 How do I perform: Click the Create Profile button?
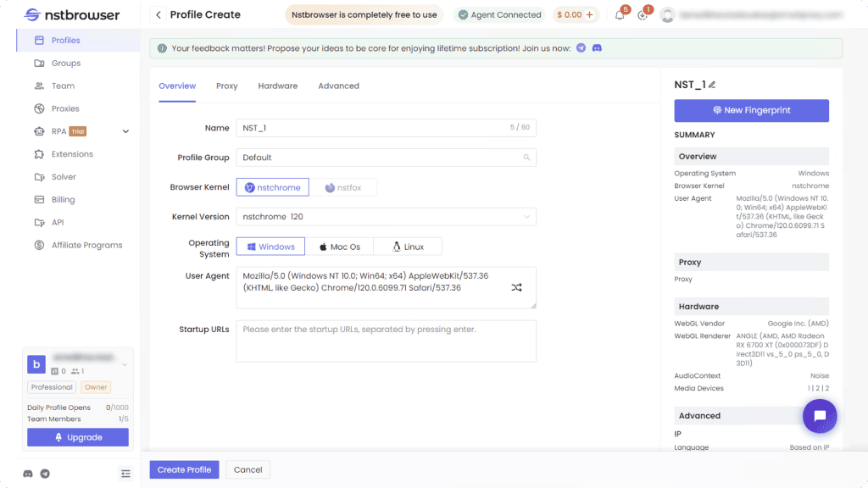pyautogui.click(x=184, y=469)
